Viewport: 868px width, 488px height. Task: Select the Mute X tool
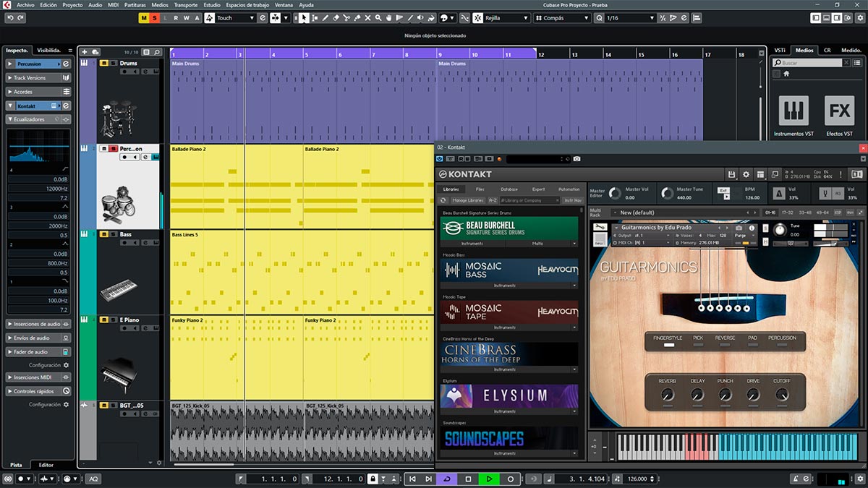tap(369, 17)
